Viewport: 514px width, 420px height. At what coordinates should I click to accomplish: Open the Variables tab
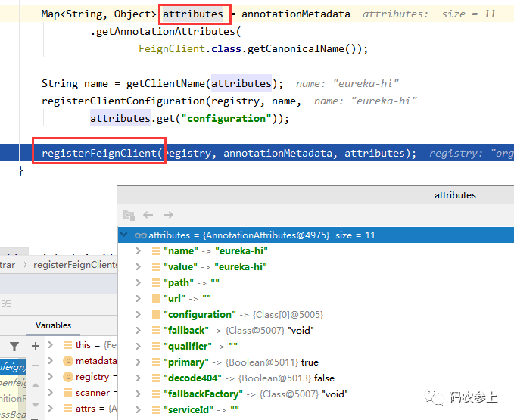click(x=53, y=325)
